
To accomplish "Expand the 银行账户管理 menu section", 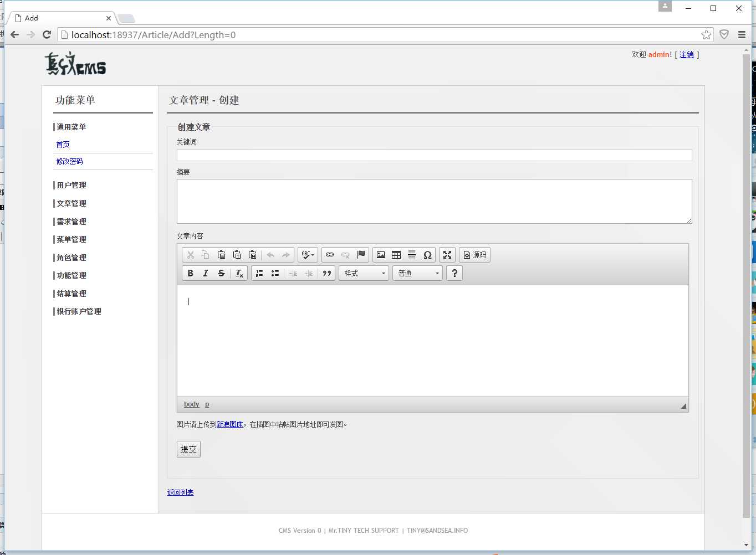I will tap(79, 311).
